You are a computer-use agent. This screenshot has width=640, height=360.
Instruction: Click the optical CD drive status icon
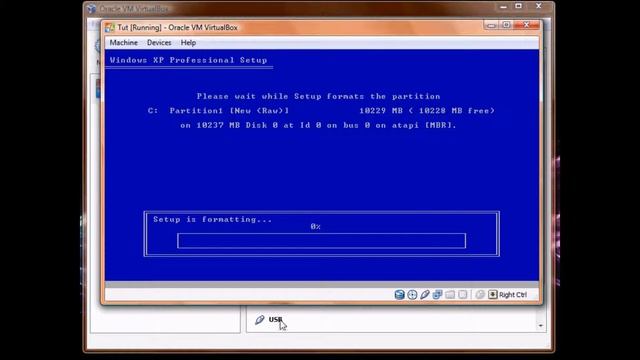pos(412,295)
